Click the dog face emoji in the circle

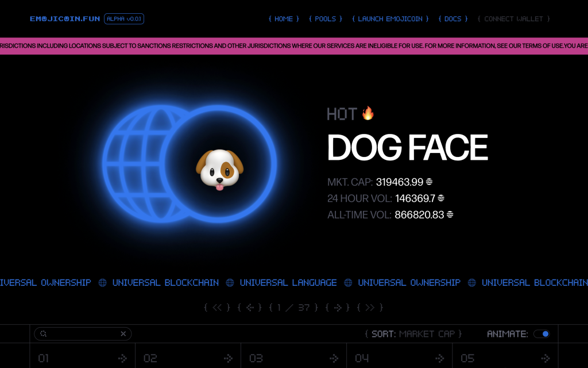[219, 170]
